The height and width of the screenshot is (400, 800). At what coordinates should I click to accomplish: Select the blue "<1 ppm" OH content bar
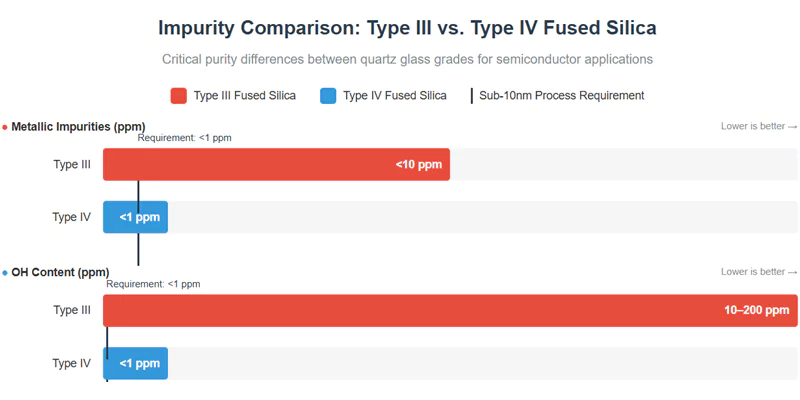(135, 363)
